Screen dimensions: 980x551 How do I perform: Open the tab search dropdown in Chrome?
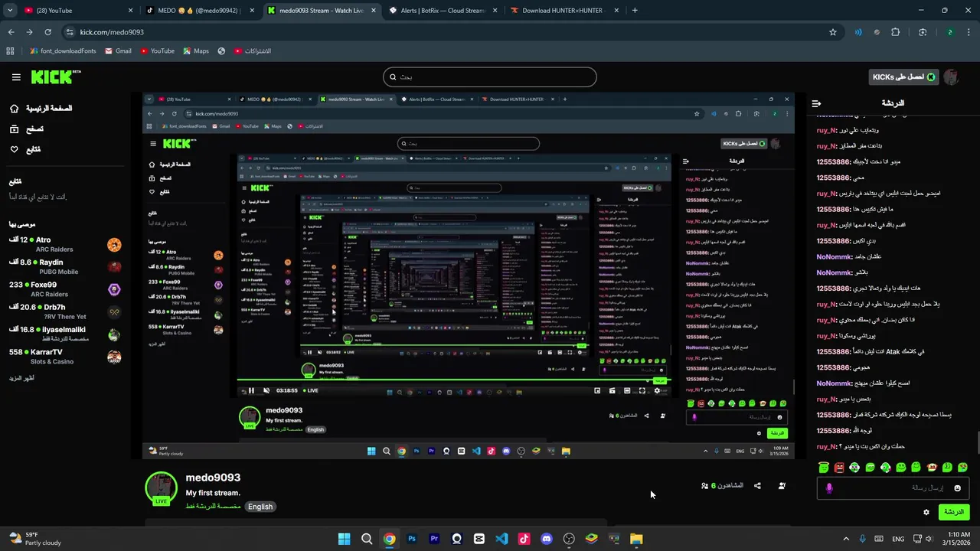pos(10,11)
